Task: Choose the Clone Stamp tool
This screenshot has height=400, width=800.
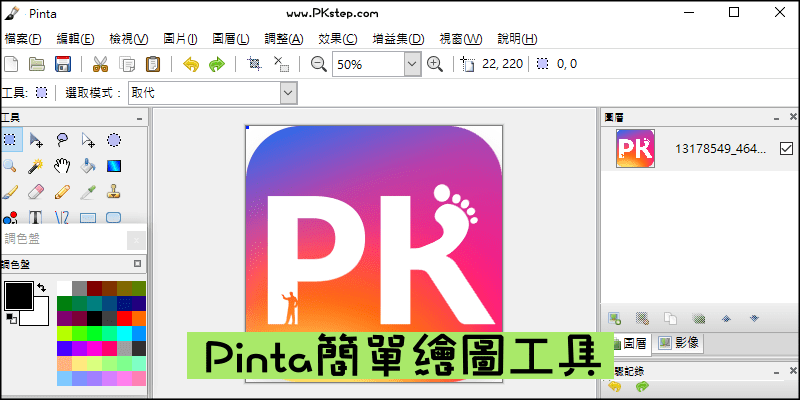Action: tap(114, 192)
